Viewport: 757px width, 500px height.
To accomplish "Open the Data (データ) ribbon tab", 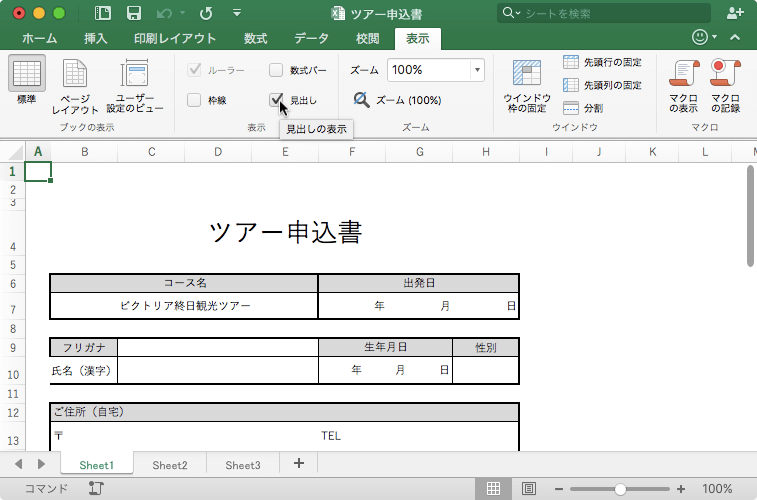I will pos(311,39).
